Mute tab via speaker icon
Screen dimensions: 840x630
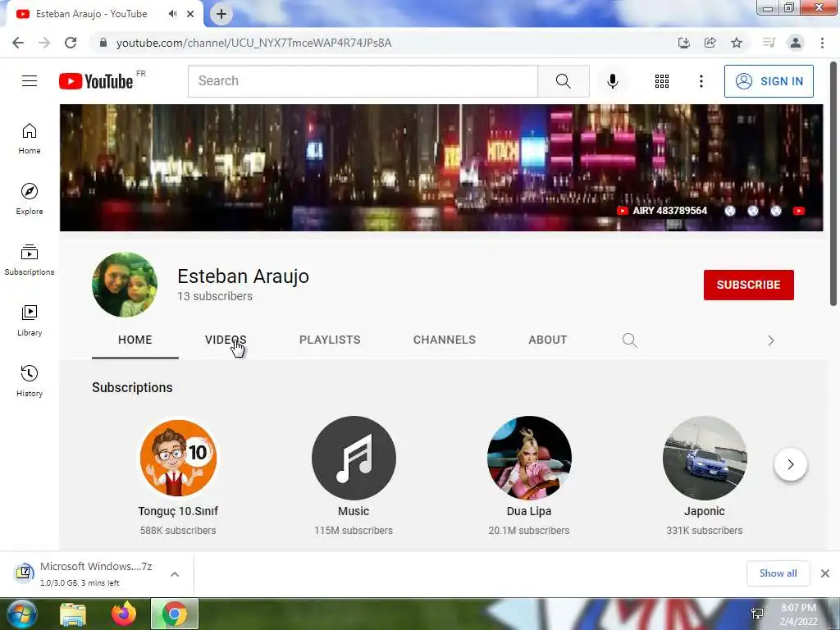coord(172,14)
